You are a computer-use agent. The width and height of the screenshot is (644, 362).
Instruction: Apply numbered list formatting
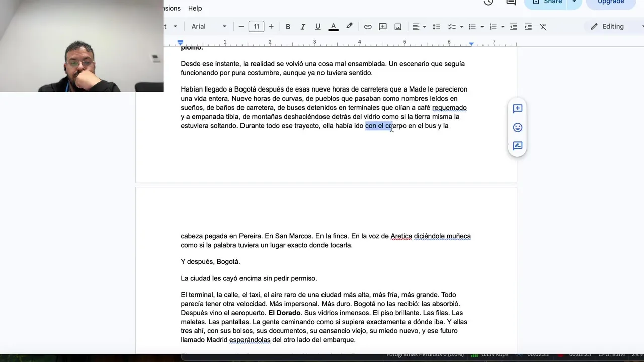click(x=493, y=27)
